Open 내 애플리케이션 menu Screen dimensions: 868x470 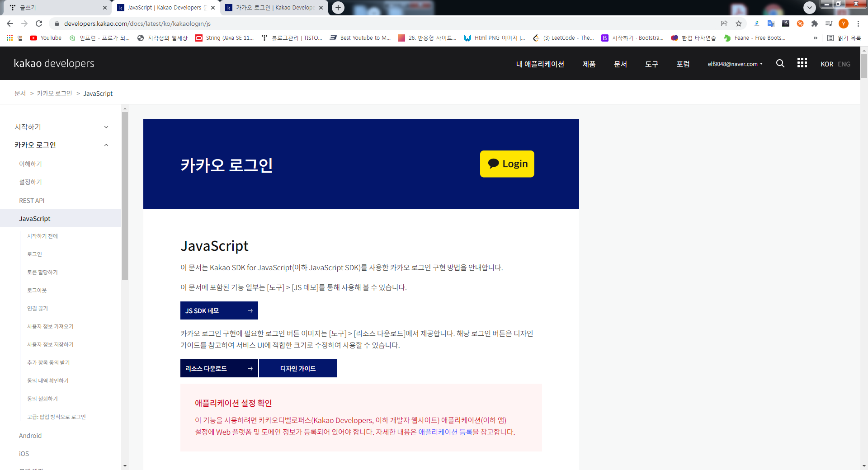click(540, 64)
